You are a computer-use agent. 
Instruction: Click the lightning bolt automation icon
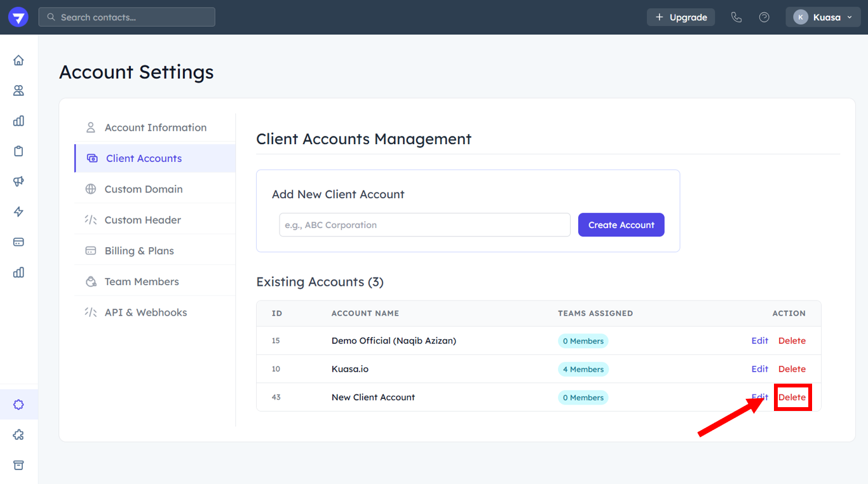coord(18,212)
